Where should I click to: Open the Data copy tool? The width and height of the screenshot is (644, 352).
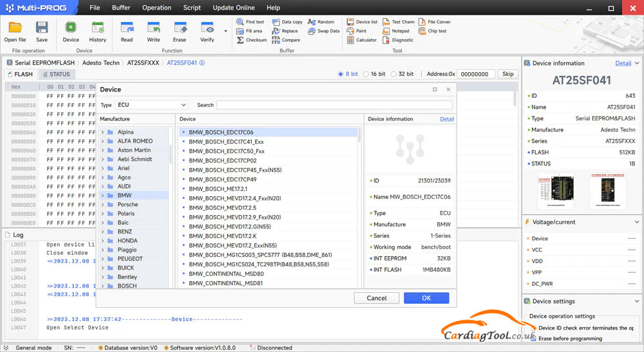coord(287,22)
